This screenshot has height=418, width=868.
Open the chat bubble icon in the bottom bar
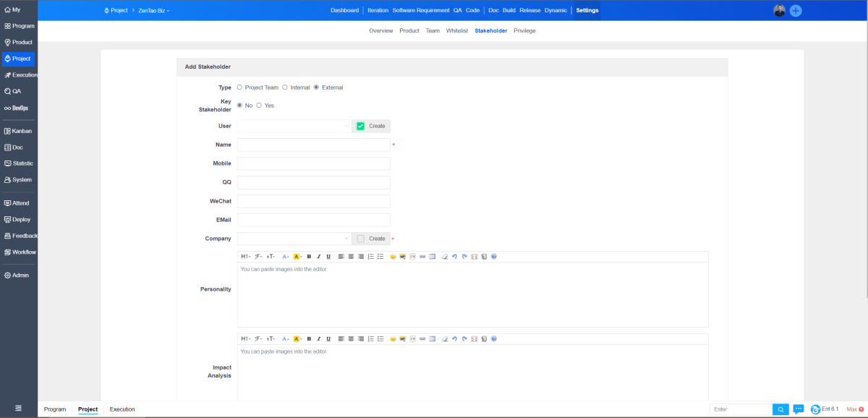tap(799, 409)
